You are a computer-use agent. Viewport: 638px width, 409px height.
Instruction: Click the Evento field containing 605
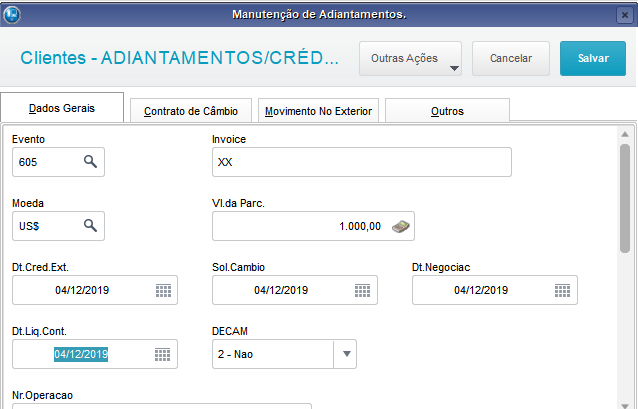click(58, 162)
